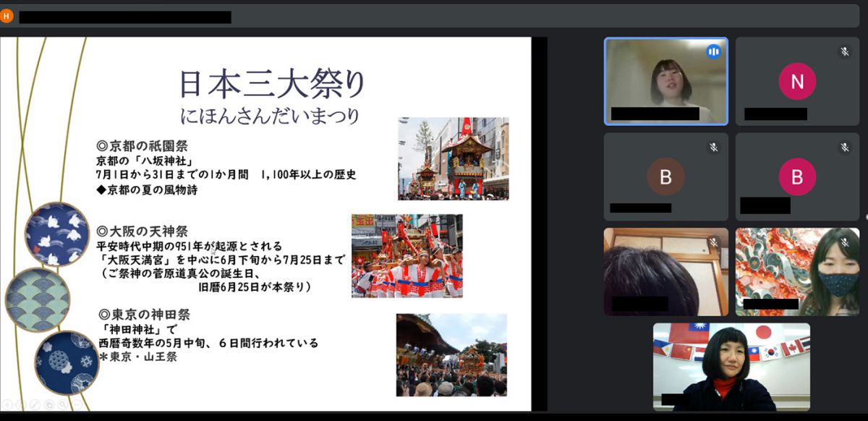Click the brown B letter avatar circle
The image size is (868, 421).
[665, 177]
